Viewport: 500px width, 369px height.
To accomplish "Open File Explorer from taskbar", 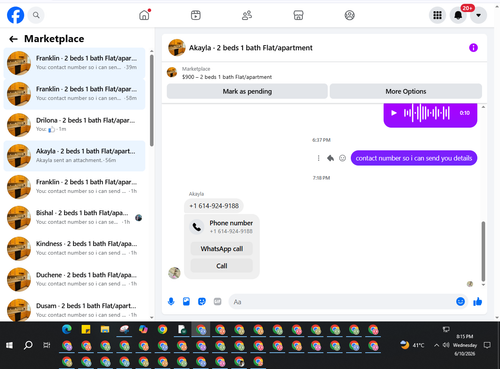I will coord(105,330).
